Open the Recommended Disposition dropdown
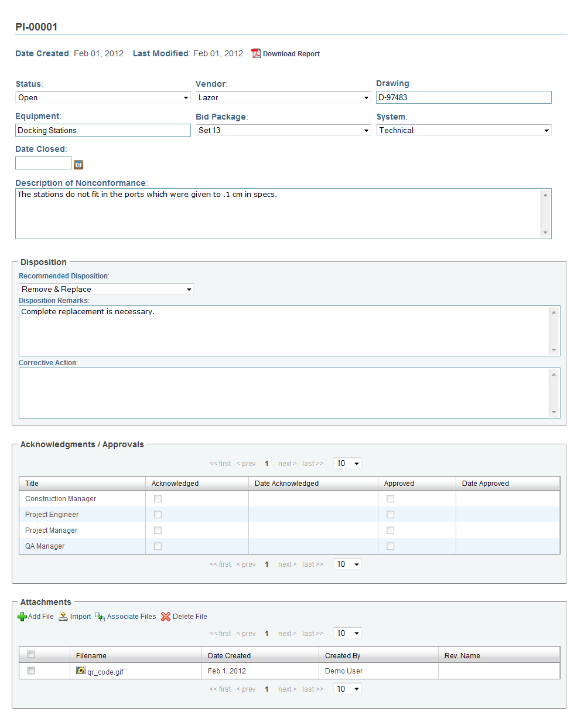The image size is (581, 728). click(x=106, y=289)
